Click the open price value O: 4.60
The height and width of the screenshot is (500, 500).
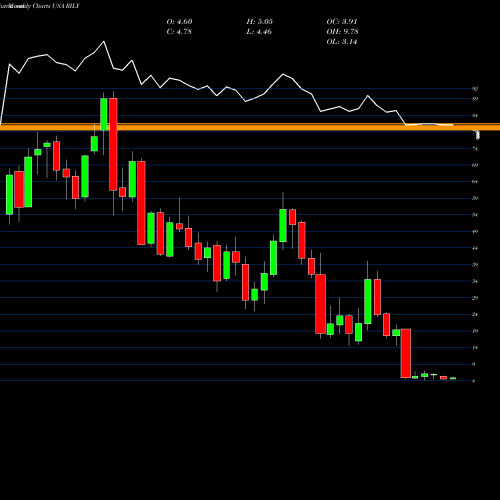coord(179,22)
